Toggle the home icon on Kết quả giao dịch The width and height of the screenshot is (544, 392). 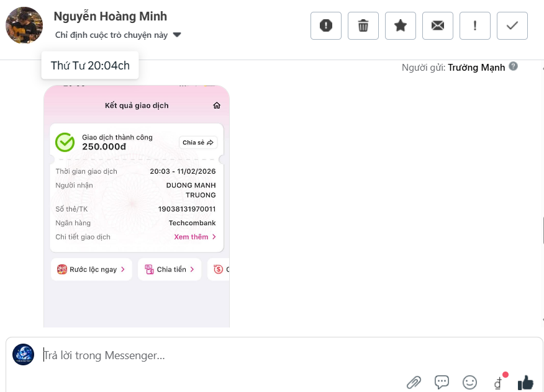216,105
